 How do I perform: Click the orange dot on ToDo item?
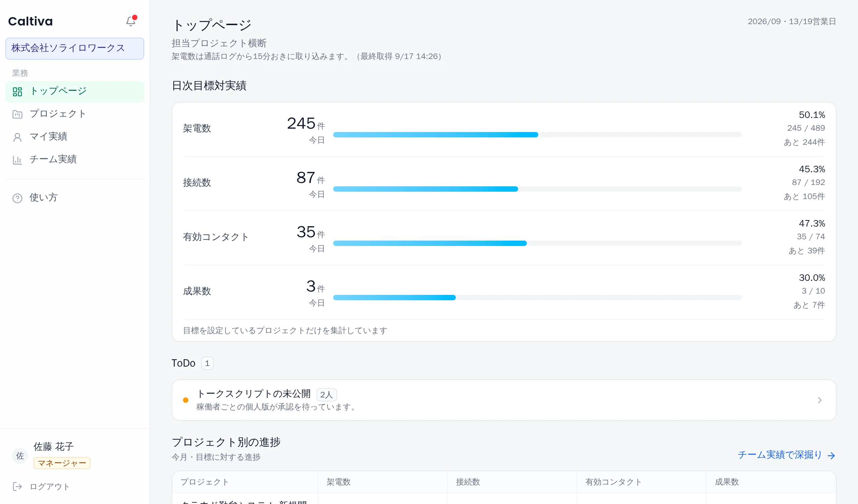(x=186, y=400)
